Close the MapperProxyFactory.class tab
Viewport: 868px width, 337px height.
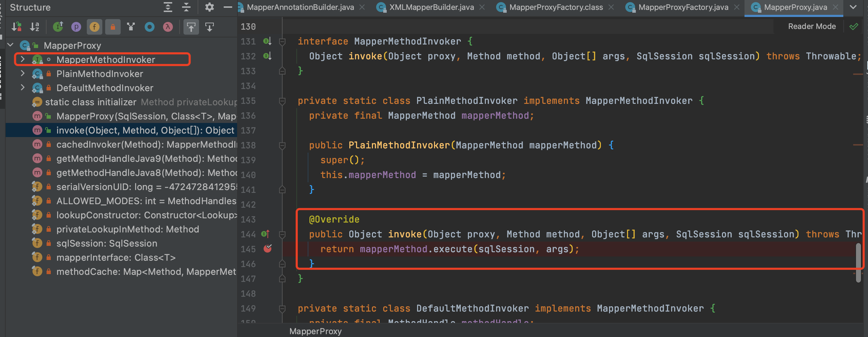point(611,7)
